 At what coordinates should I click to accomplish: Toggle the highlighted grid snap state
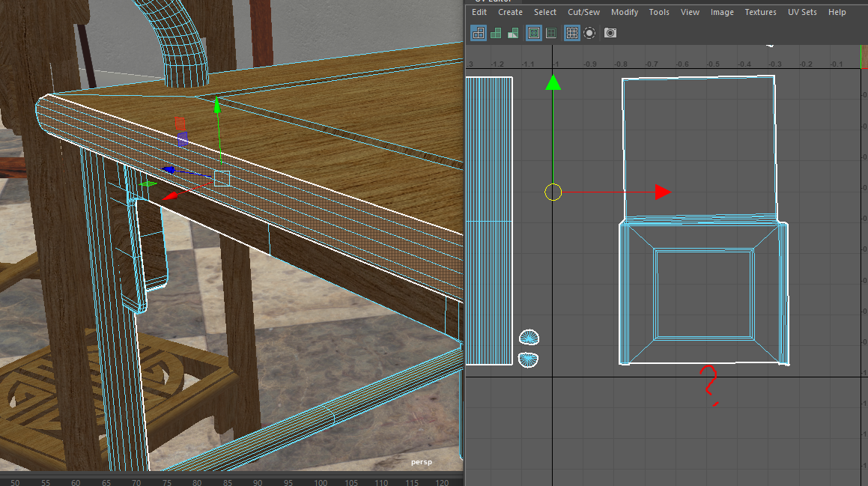click(x=571, y=33)
